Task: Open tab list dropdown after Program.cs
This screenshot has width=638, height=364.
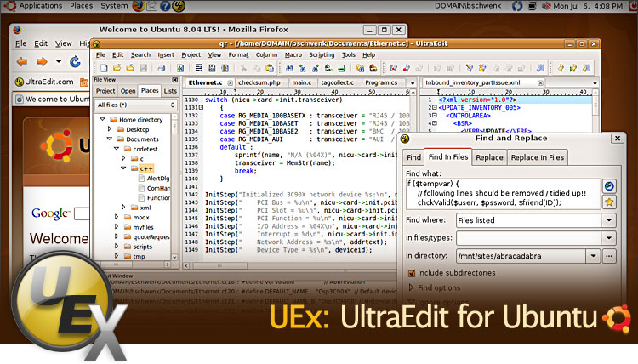Action: pos(413,83)
